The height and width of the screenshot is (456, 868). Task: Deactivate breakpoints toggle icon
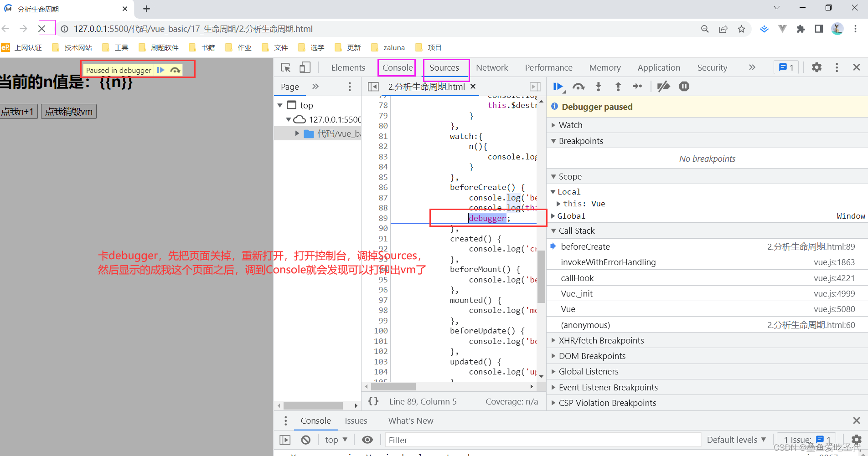coord(663,87)
